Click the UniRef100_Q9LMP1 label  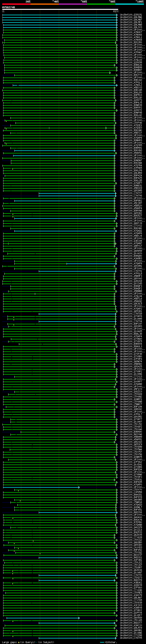(131, 22)
